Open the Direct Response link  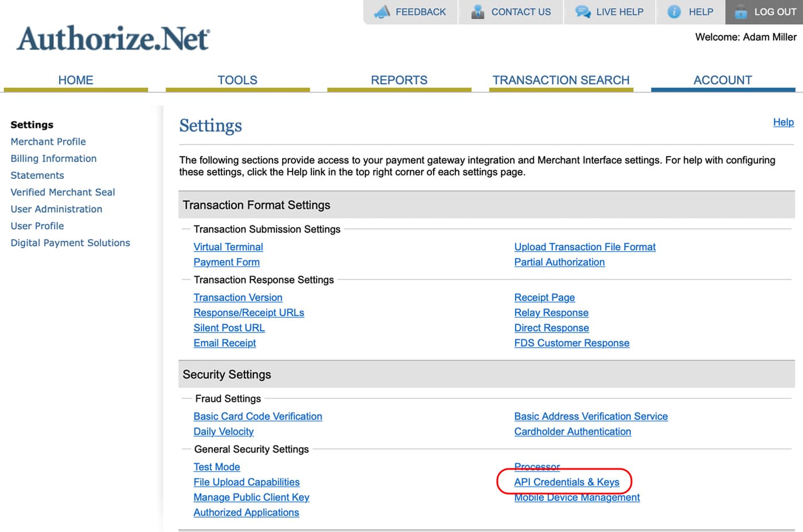(x=552, y=328)
